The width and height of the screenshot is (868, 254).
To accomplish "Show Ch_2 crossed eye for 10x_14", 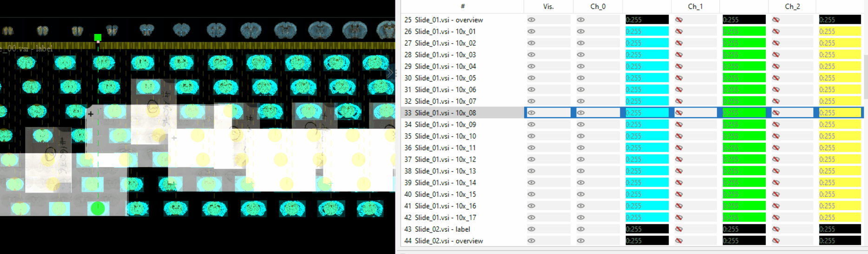I will [776, 182].
